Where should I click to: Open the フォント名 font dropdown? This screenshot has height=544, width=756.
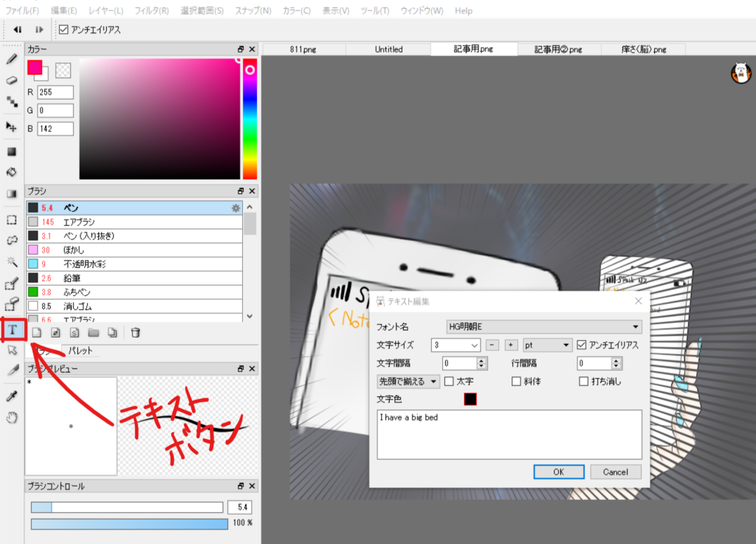point(544,326)
